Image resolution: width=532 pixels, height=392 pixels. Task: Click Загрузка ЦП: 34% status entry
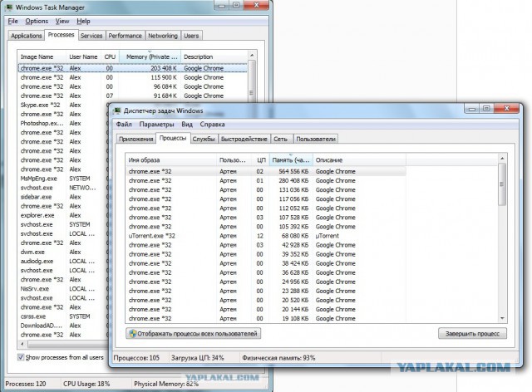click(198, 357)
